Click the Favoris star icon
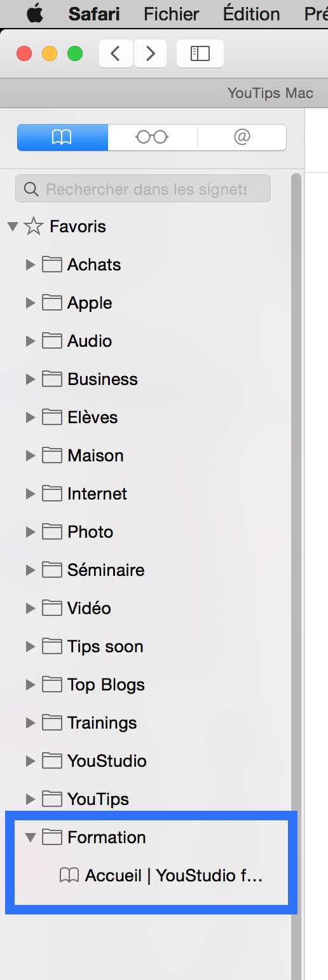Screen dimensions: 328x980 pyautogui.click(x=34, y=226)
